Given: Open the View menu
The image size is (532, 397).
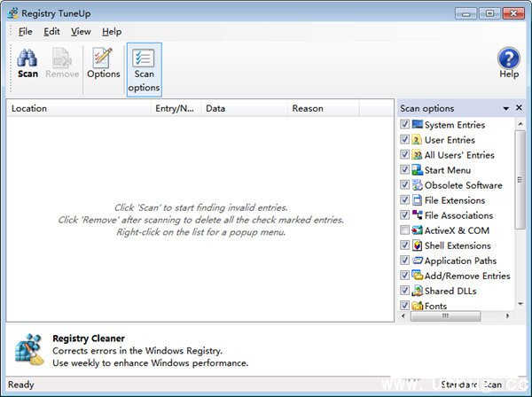Looking at the screenshot, I should click(81, 32).
